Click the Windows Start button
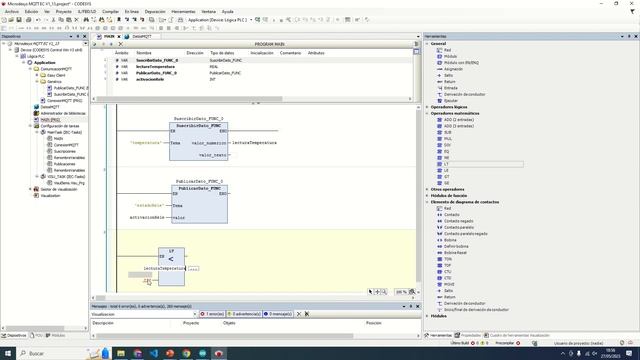This screenshot has height=360, width=640. point(8,353)
